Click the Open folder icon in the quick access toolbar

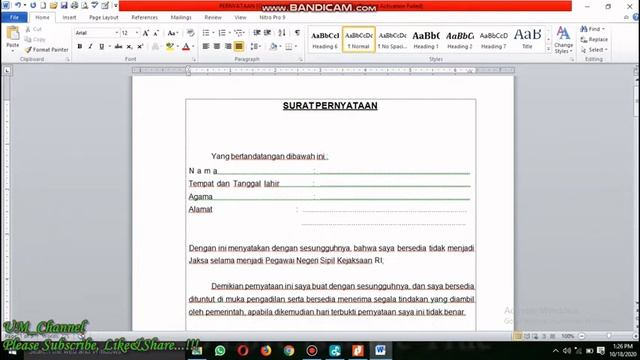[x=53, y=5]
